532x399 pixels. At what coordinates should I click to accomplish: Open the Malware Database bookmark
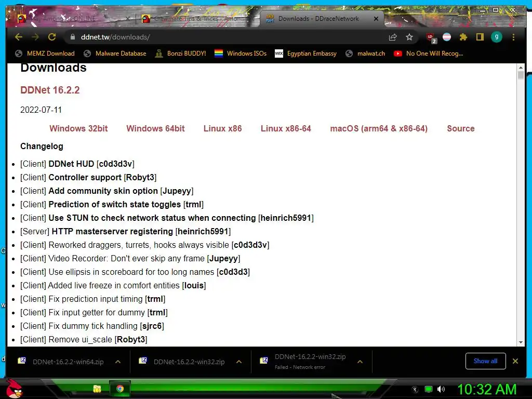click(115, 54)
